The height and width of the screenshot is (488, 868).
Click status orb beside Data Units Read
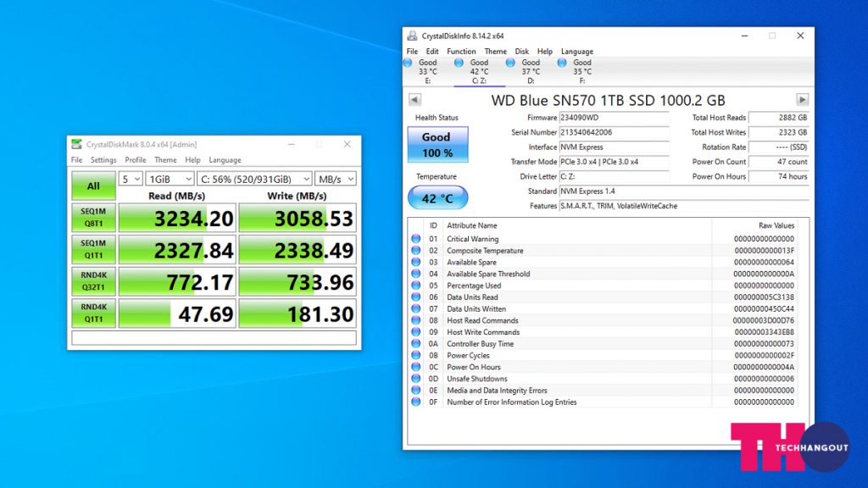[x=415, y=297]
